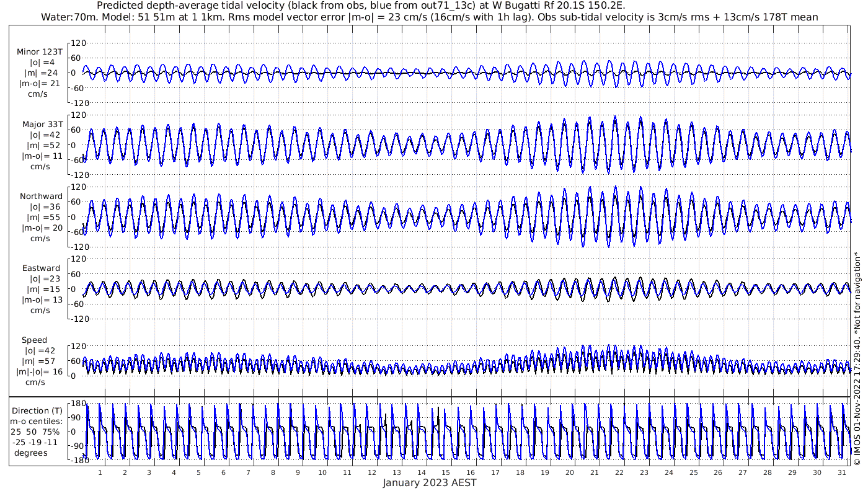868x496 pixels.
Task: Click the '|m| =24' value in Minor panel
Action: [42, 73]
